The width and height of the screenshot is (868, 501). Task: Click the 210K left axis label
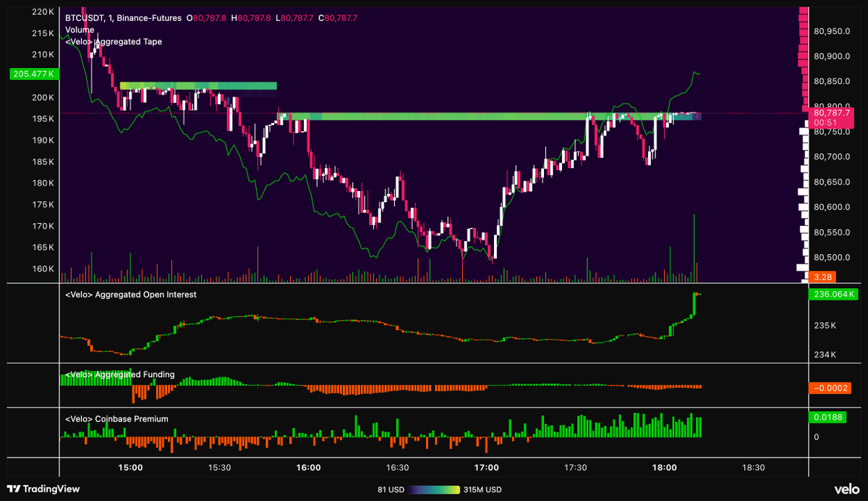pyautogui.click(x=43, y=54)
